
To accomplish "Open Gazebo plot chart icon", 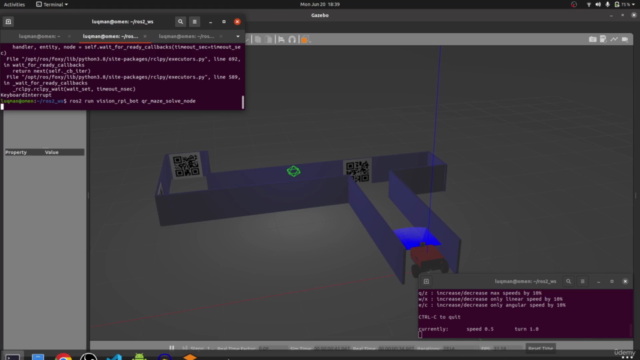I will point(614,39).
